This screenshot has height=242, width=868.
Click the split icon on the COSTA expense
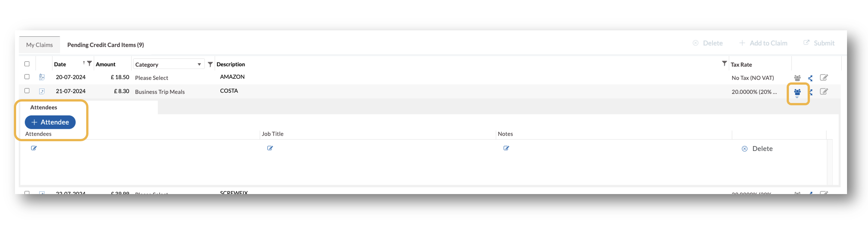pyautogui.click(x=811, y=92)
